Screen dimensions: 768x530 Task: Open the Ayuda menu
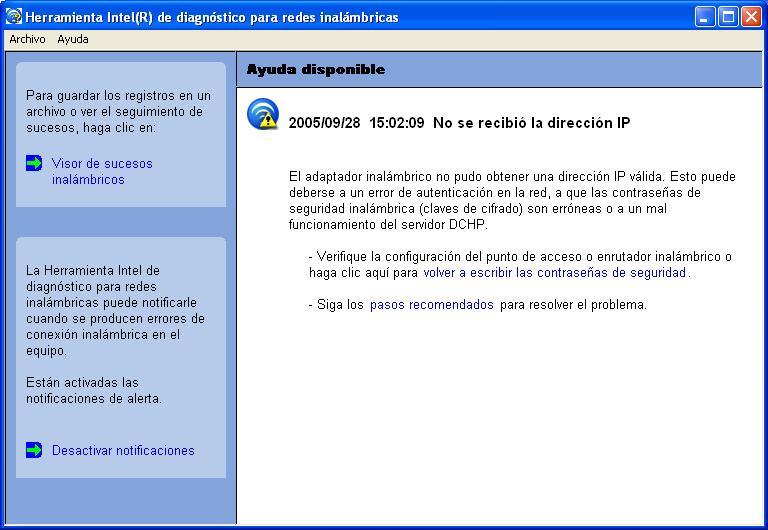[x=73, y=39]
